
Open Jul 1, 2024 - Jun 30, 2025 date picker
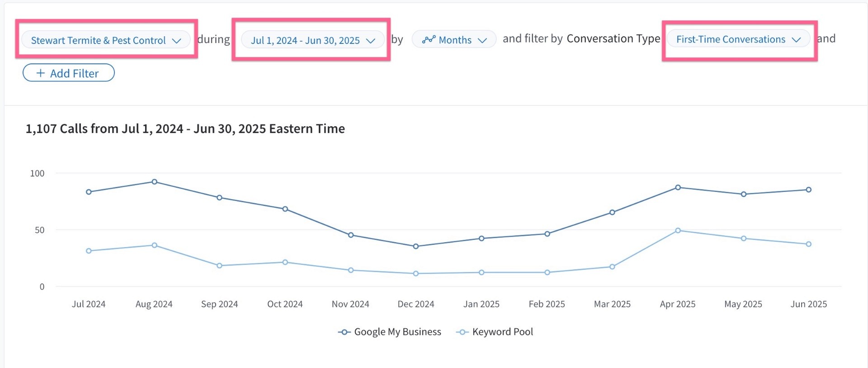[x=313, y=40]
